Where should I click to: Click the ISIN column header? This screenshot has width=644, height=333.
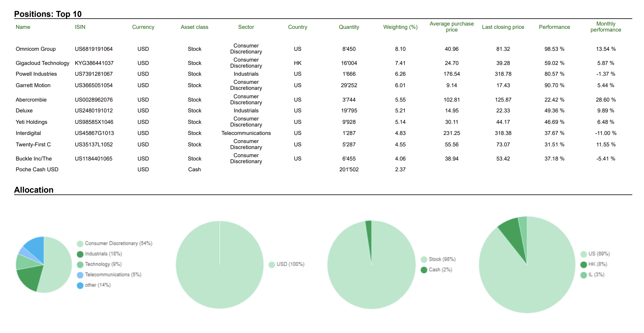coord(80,27)
